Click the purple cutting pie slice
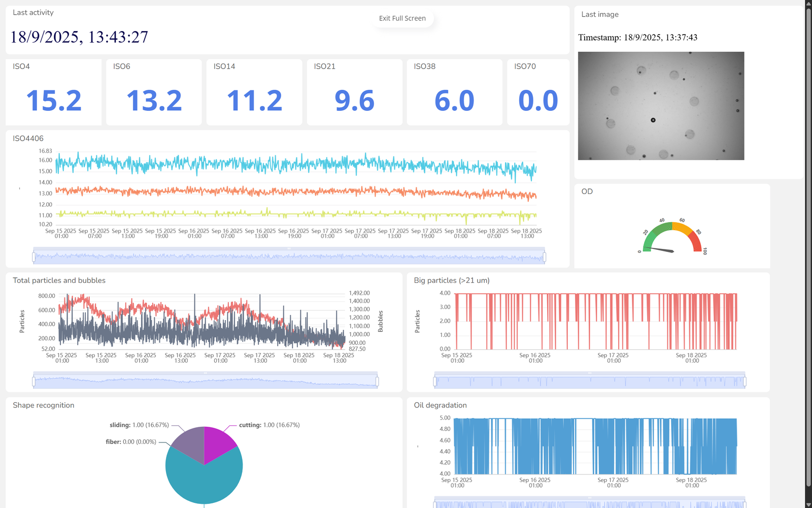812x508 pixels. [217, 441]
